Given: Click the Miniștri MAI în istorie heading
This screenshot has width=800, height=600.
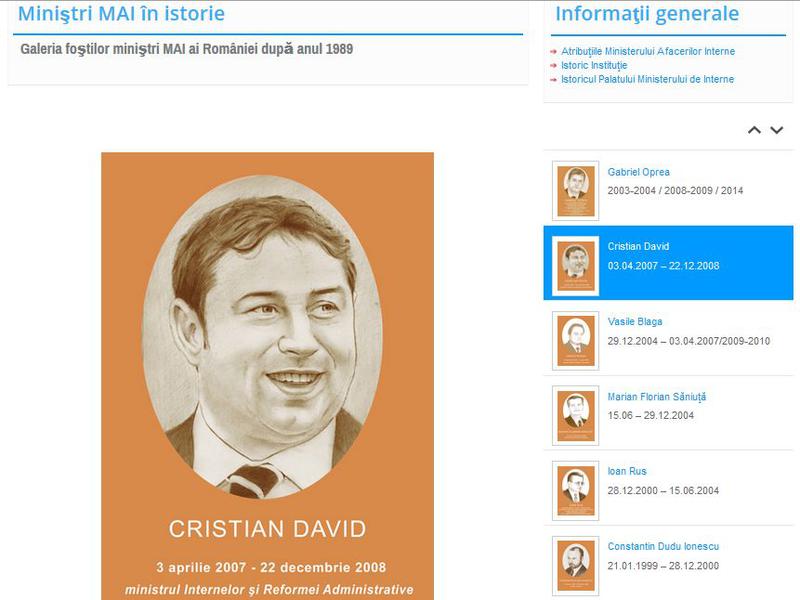Looking at the screenshot, I should (121, 13).
